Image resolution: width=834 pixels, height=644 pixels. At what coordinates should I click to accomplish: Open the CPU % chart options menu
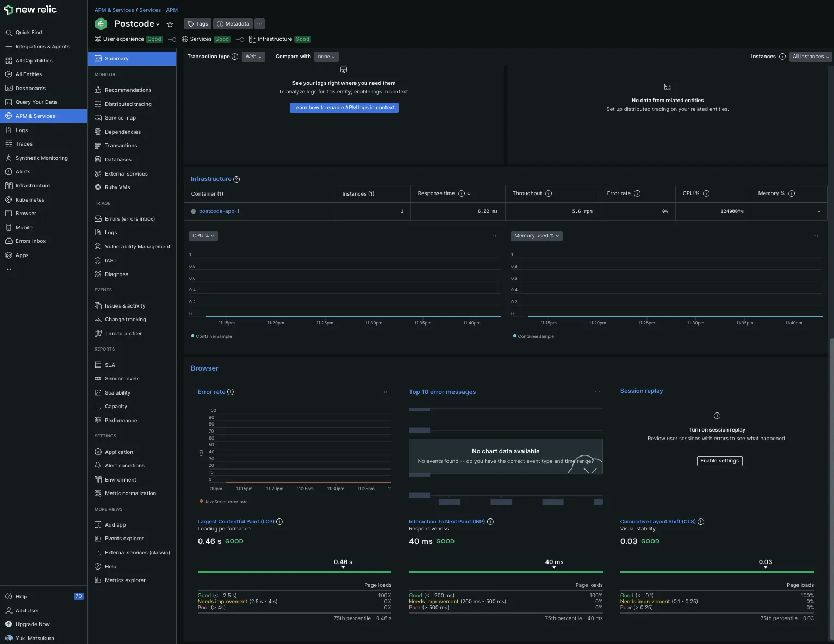click(x=495, y=236)
